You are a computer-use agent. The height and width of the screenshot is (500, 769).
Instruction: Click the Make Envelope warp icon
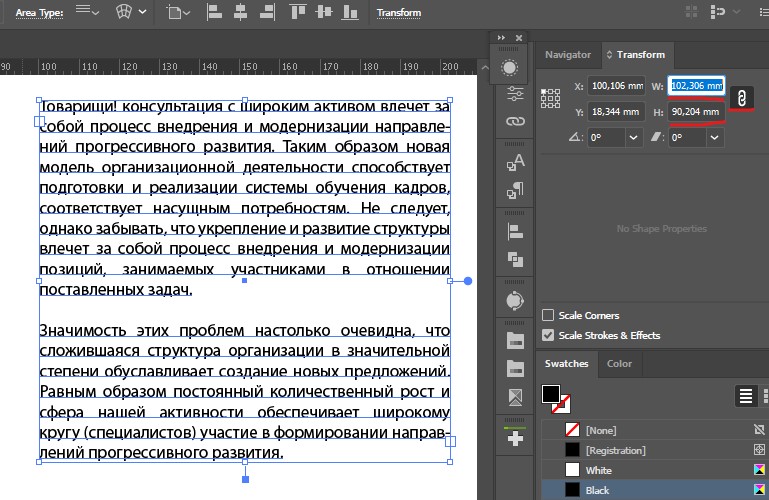[x=124, y=11]
